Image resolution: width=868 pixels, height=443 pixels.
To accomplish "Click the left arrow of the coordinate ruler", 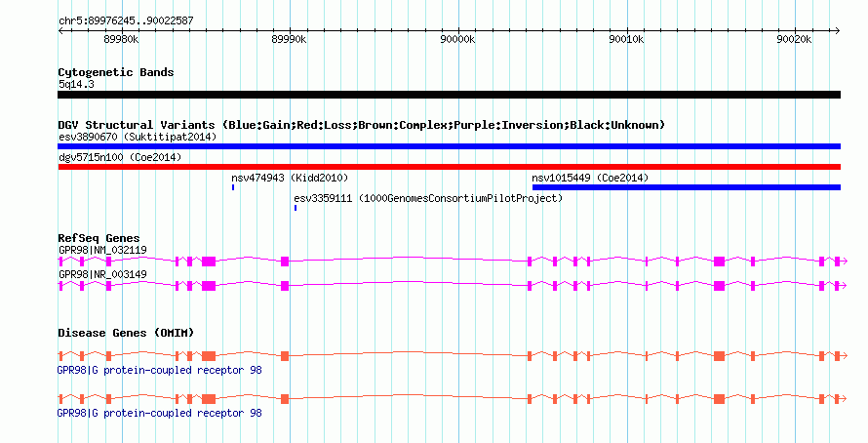I will [60, 31].
